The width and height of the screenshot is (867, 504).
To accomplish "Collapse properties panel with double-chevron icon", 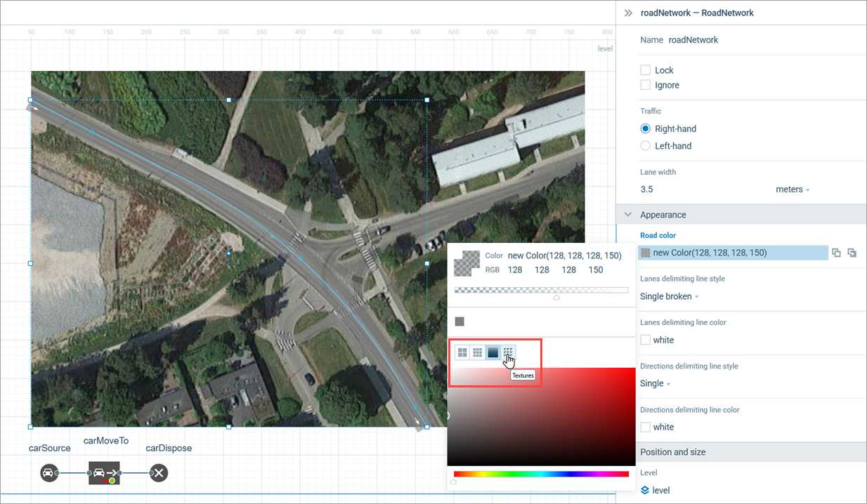I will pyautogui.click(x=628, y=13).
